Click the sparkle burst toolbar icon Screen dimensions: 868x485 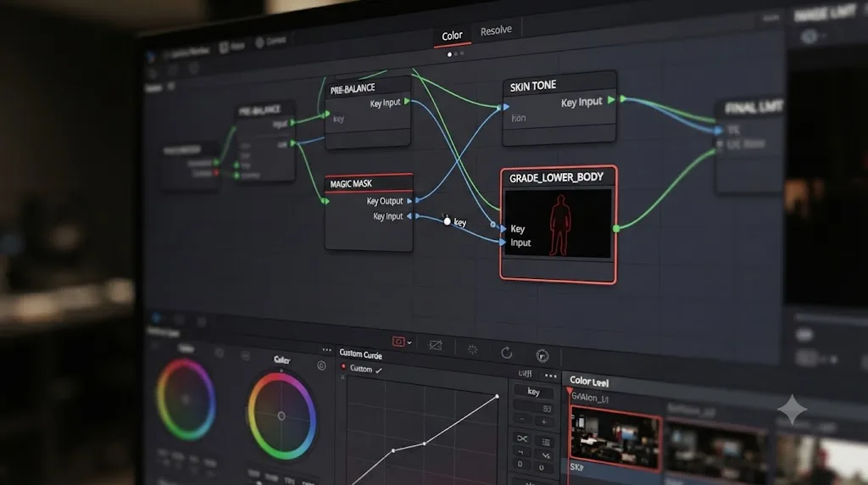click(472, 349)
